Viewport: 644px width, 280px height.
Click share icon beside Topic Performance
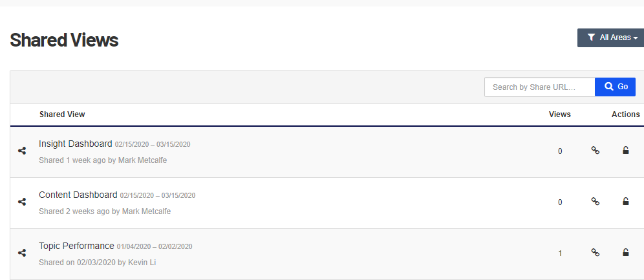point(22,253)
